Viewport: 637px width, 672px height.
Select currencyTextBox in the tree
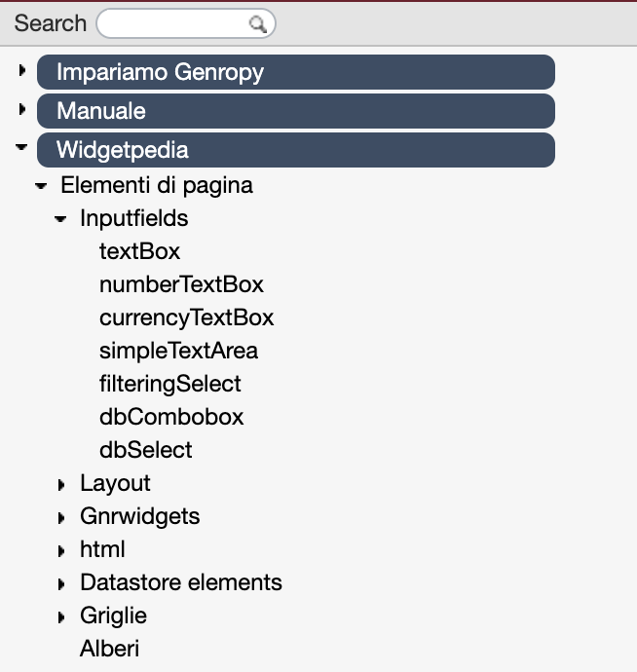pos(186,318)
